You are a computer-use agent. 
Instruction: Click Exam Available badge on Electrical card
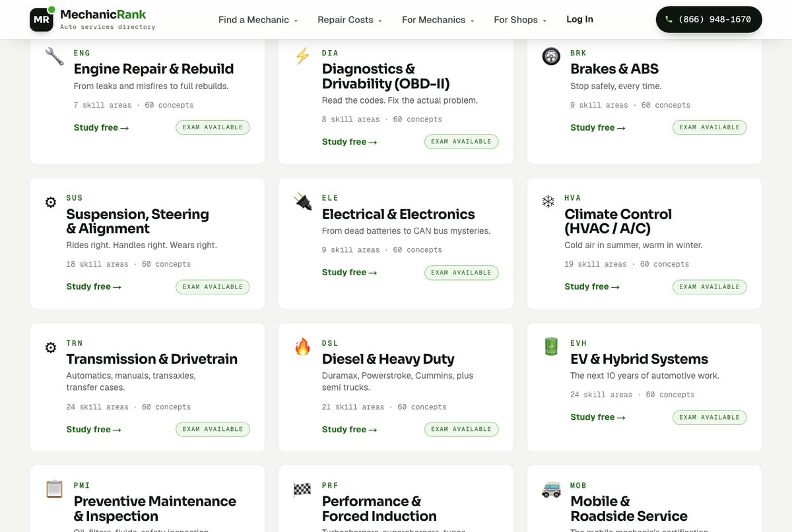click(461, 273)
